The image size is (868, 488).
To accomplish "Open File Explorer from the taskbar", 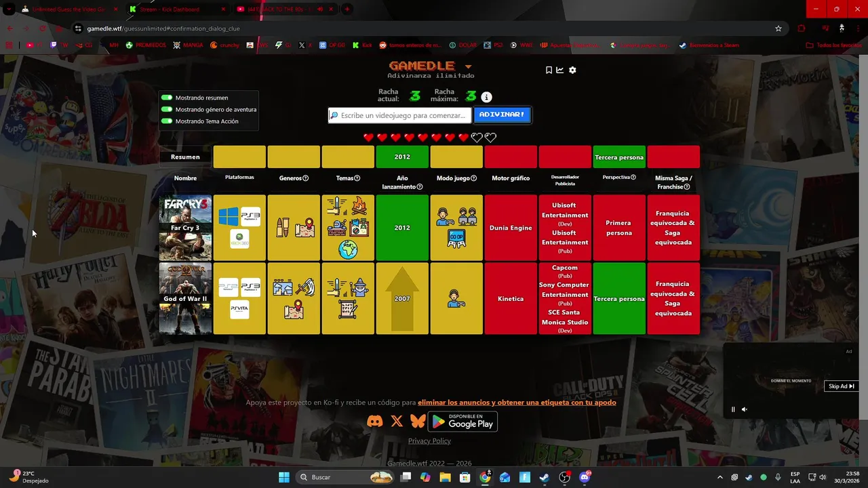I will click(x=445, y=477).
